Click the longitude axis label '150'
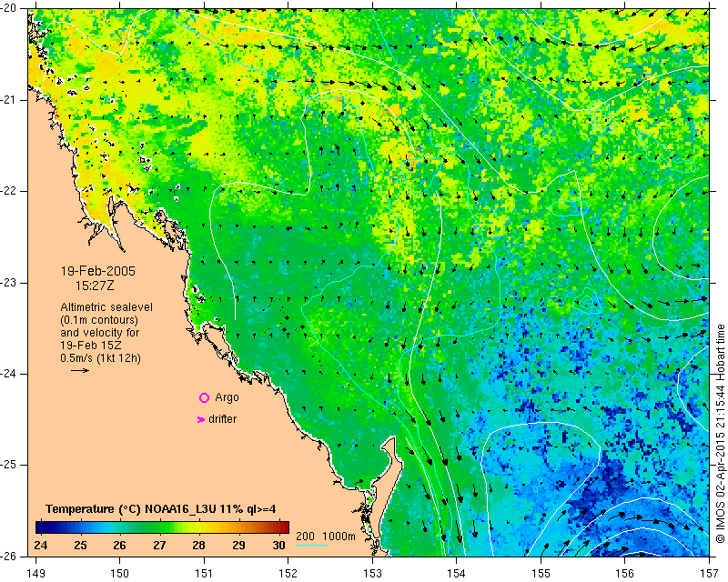 [x=120, y=574]
